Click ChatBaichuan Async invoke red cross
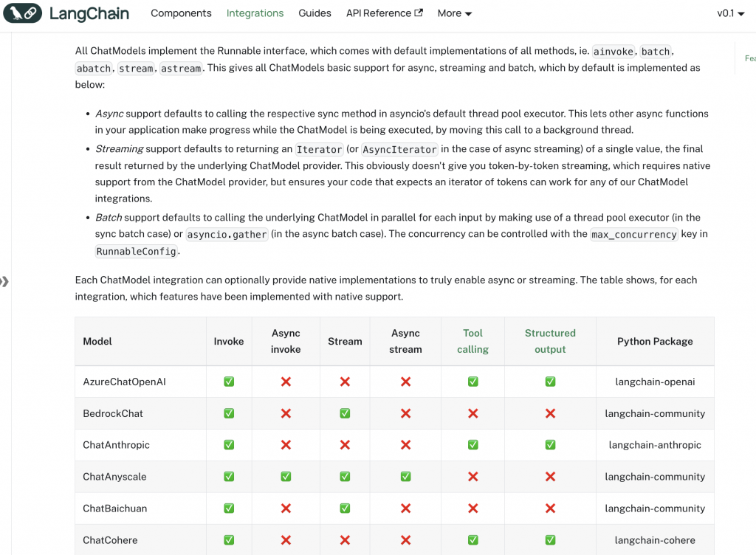Screen dimensions: 756x555 click(286, 509)
